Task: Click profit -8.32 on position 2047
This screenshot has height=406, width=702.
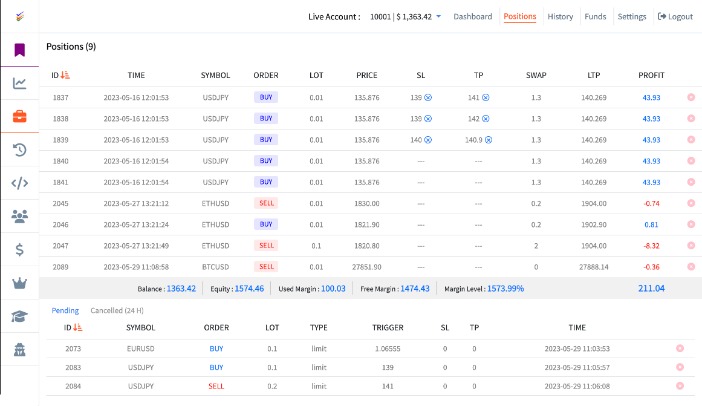Action: (x=651, y=246)
